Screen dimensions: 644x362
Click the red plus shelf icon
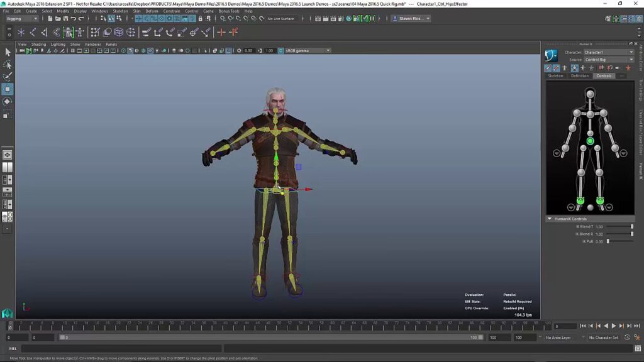pos(221,32)
